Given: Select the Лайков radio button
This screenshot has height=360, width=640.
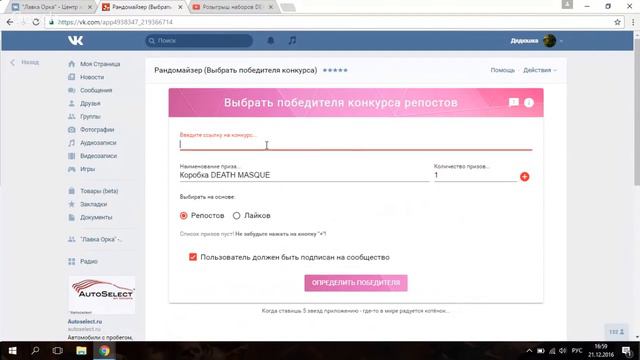Looking at the screenshot, I should (236, 216).
